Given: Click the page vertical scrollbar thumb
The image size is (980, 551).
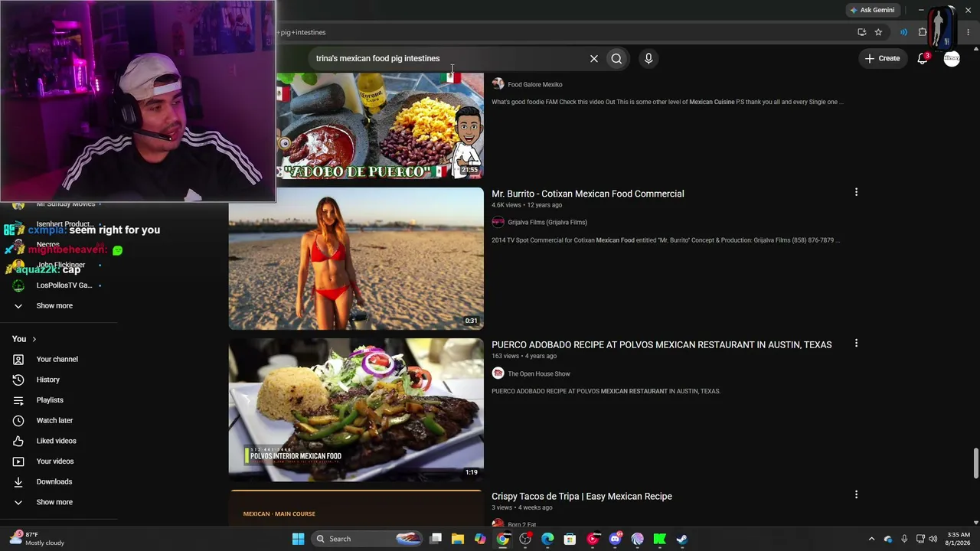Looking at the screenshot, I should [x=975, y=463].
